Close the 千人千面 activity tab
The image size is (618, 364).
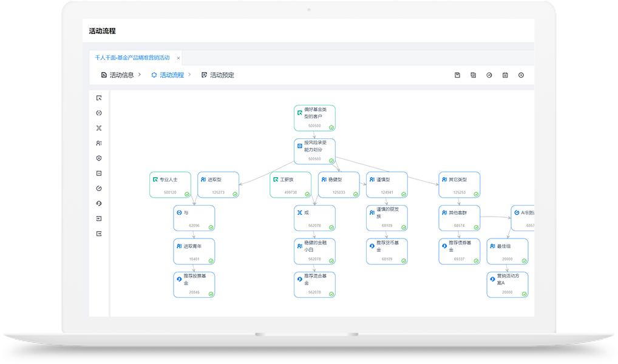178,58
